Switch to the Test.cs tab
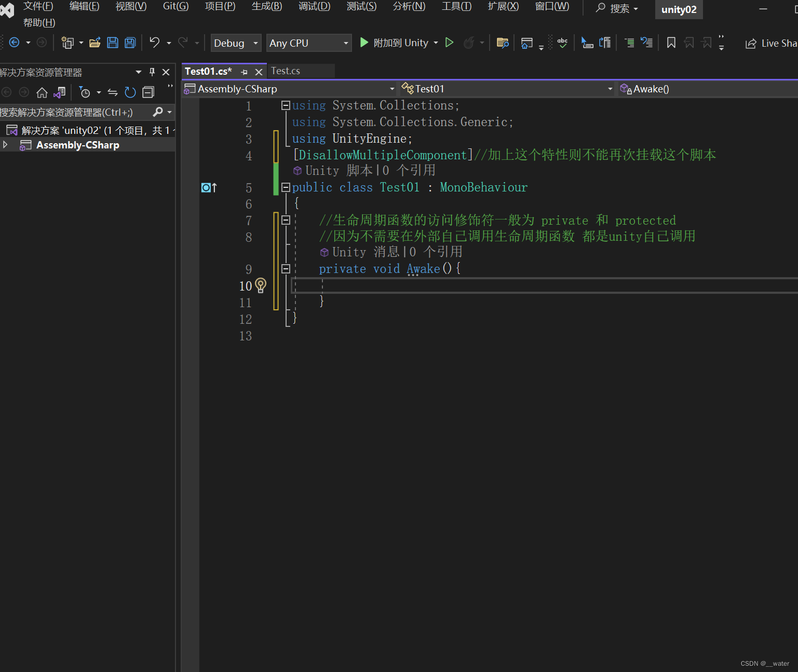 point(285,71)
